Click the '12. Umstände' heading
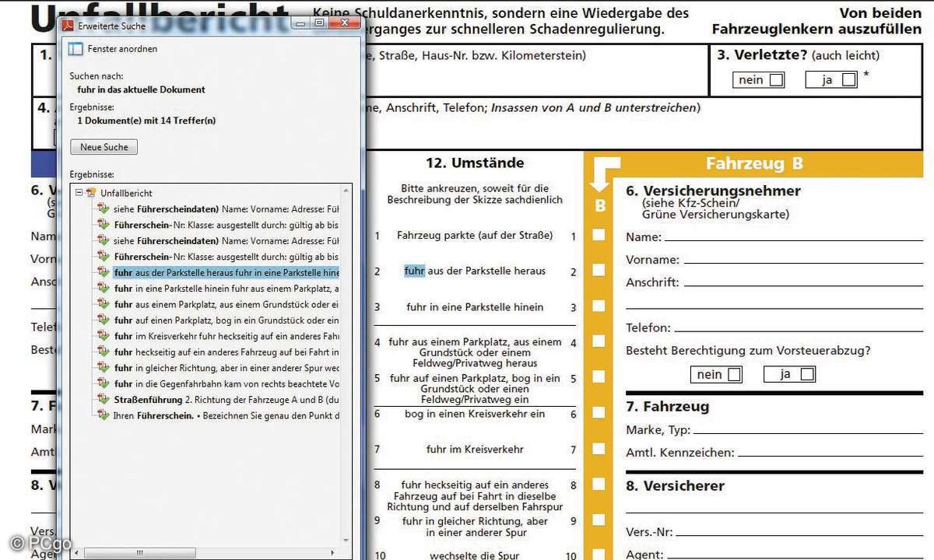Image resolution: width=934 pixels, height=560 pixels. pyautogui.click(x=475, y=163)
